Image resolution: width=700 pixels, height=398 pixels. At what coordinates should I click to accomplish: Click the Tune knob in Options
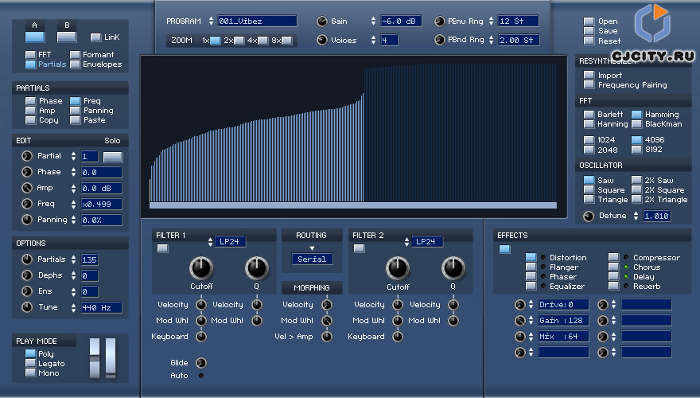coord(27,307)
